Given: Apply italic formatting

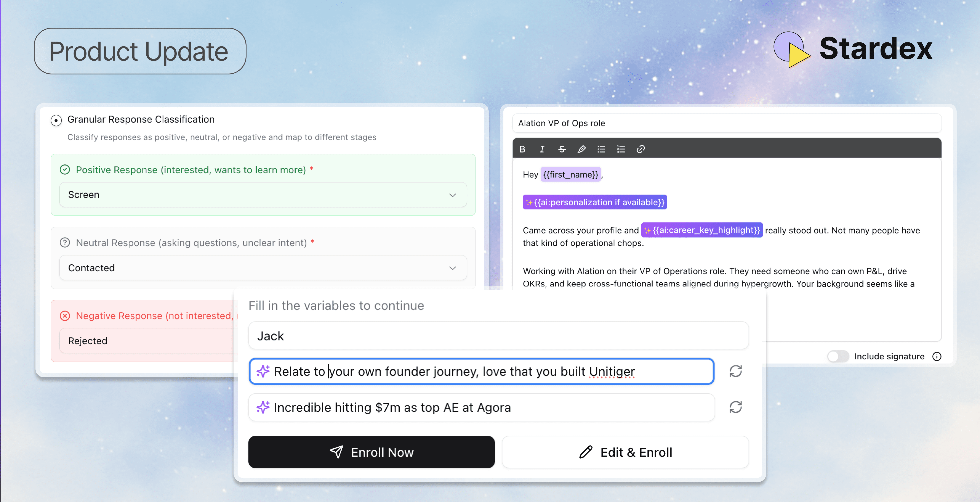Looking at the screenshot, I should tap(542, 149).
